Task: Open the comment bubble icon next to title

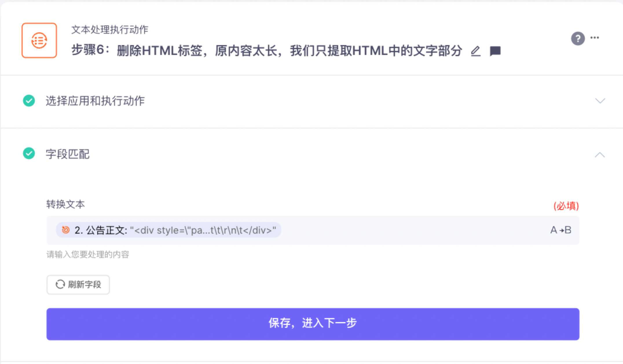Action: [x=495, y=51]
